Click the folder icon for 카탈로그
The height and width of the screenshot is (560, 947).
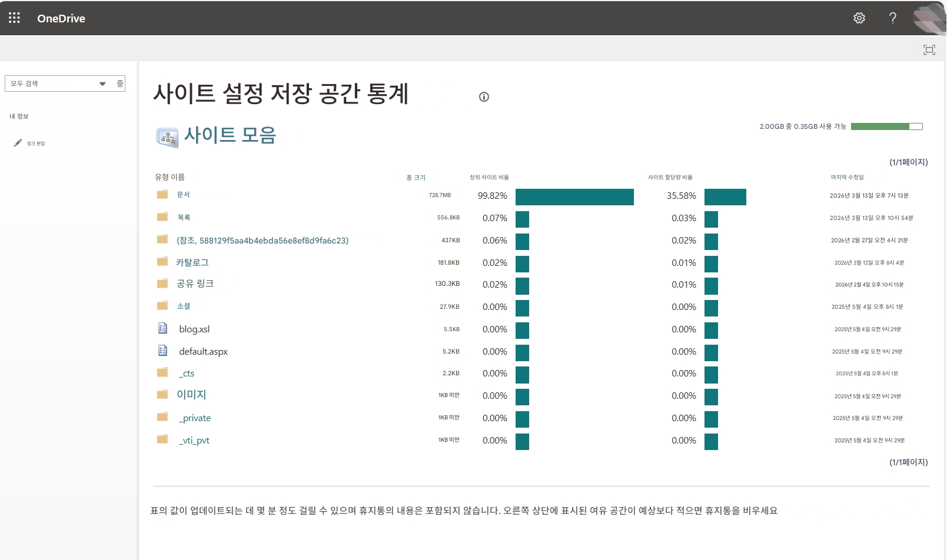pyautogui.click(x=162, y=261)
